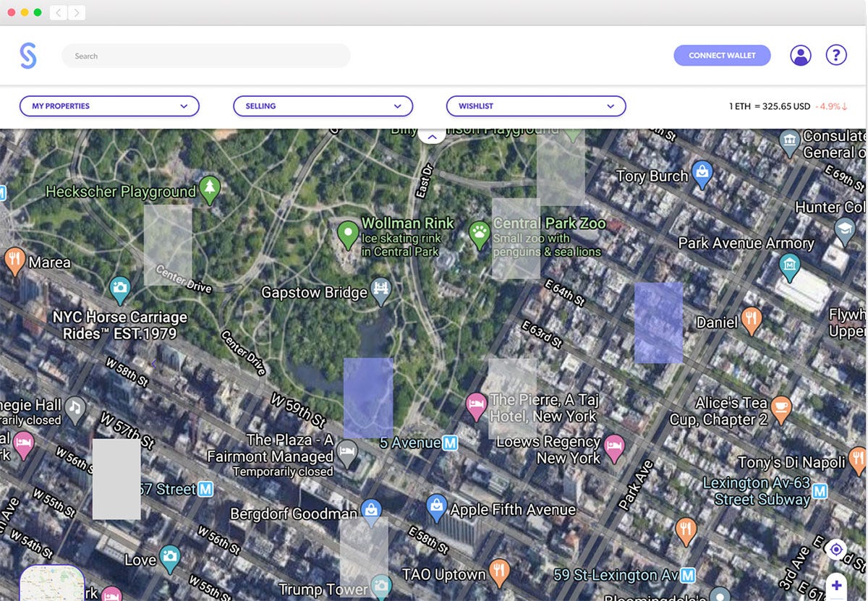Click The Plaza hotel gray marker
This screenshot has height=601, width=868.
[348, 454]
